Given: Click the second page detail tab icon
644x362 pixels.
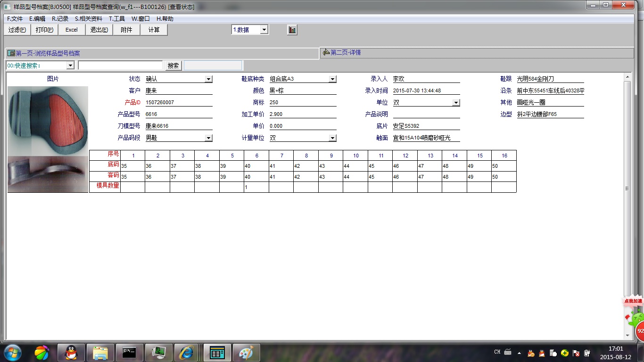Looking at the screenshot, I should (x=326, y=52).
